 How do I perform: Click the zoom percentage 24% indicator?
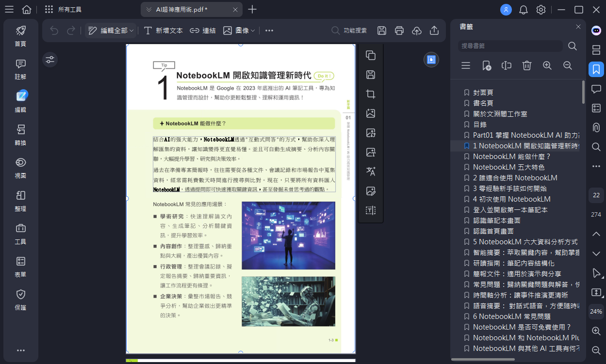tap(596, 312)
